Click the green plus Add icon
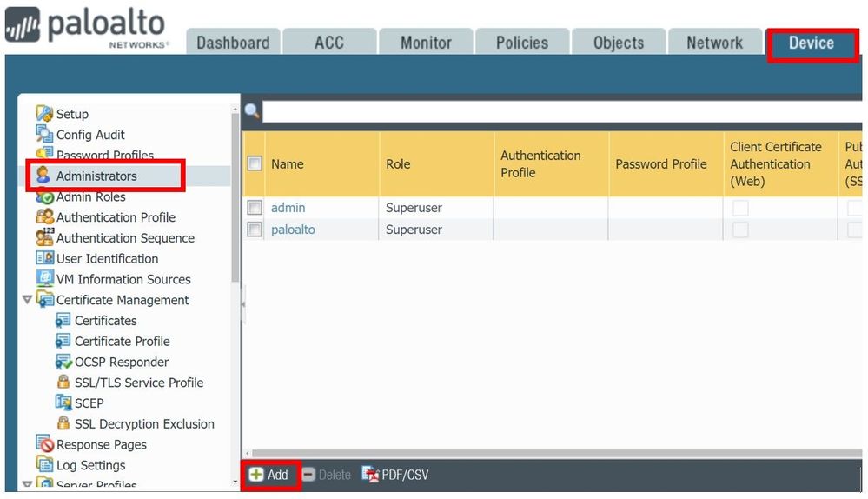This screenshot has height=499, width=868. (255, 475)
